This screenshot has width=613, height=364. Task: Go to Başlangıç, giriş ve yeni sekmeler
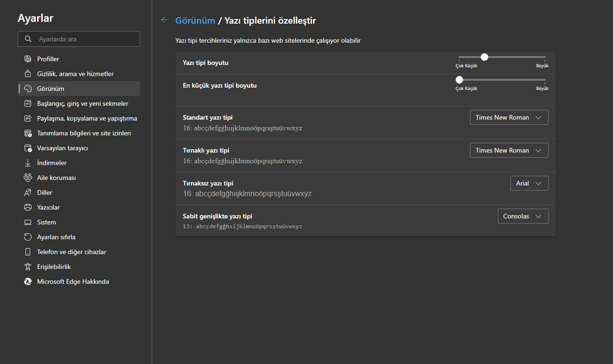tap(83, 103)
